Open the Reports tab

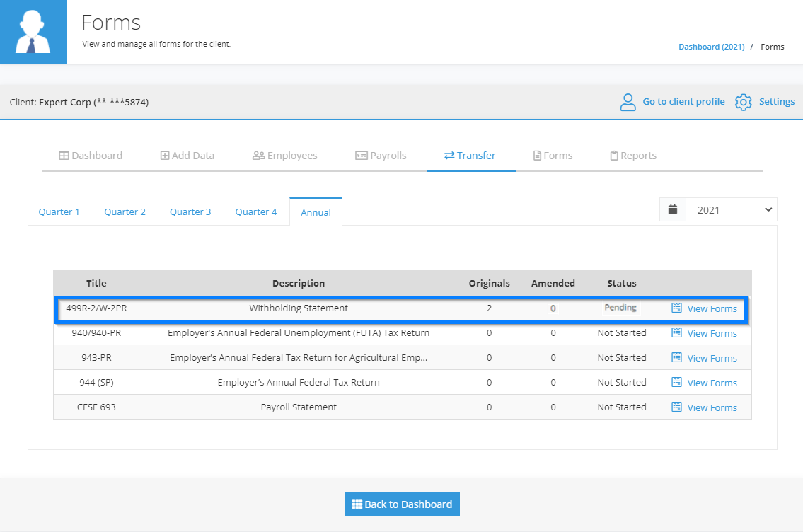[633, 156]
